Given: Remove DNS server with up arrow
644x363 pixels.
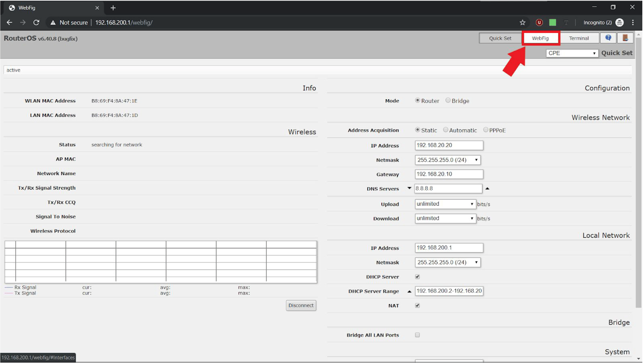Looking at the screenshot, I should coord(487,188).
